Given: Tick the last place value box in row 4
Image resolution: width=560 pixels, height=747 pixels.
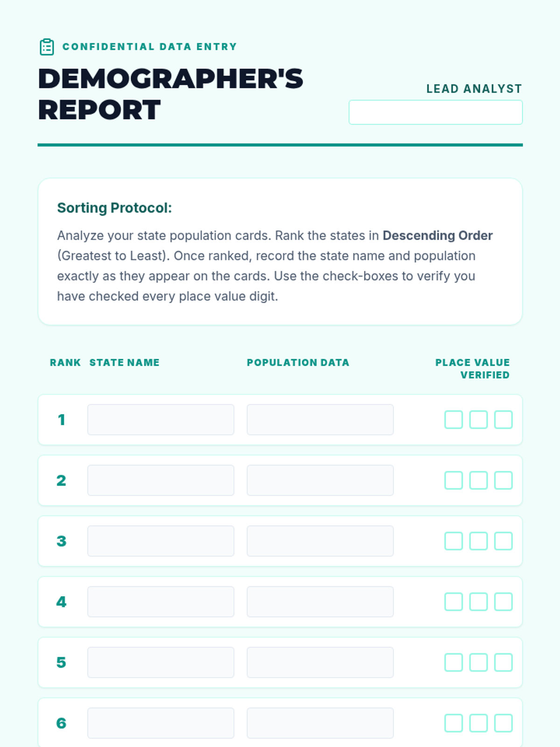Looking at the screenshot, I should point(503,601).
